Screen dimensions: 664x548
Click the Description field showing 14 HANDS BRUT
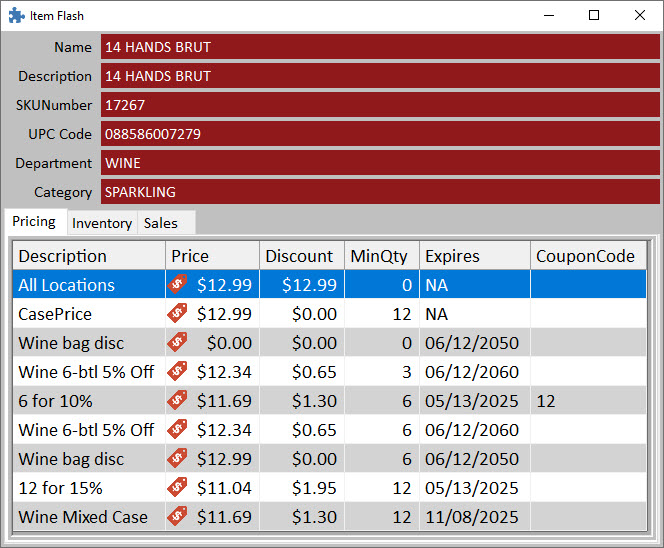[380, 76]
